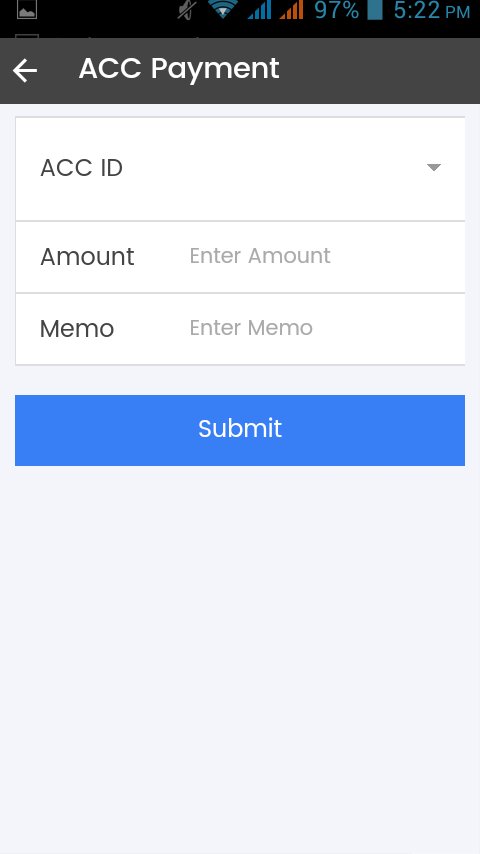The height and width of the screenshot is (854, 480).
Task: Tap the muted sound icon in status bar
Action: [x=187, y=10]
